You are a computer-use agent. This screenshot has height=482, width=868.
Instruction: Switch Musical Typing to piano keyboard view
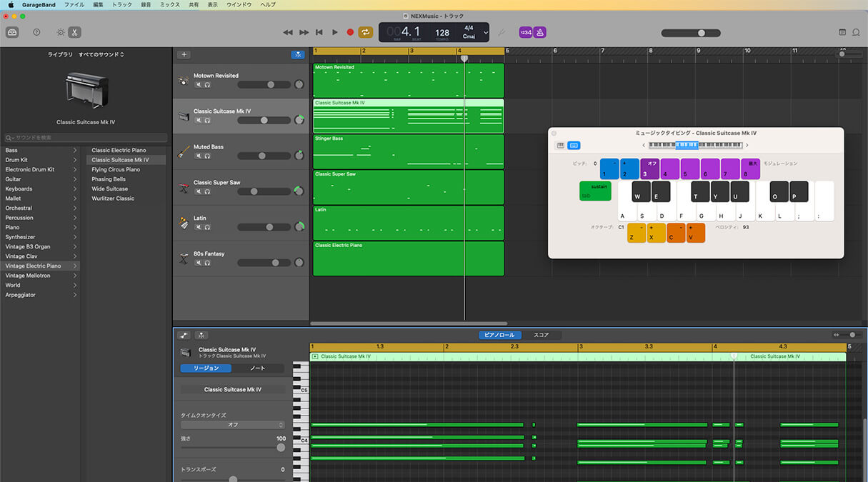tap(561, 145)
